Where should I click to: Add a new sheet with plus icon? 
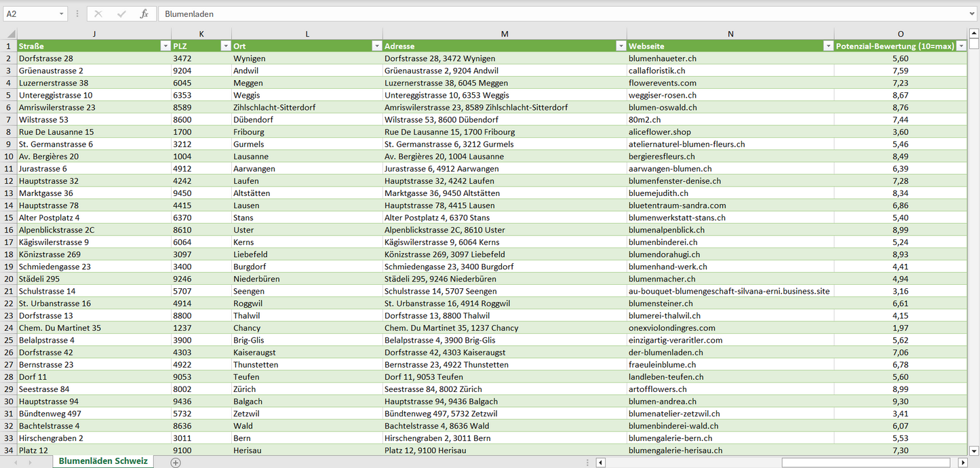tap(176, 463)
